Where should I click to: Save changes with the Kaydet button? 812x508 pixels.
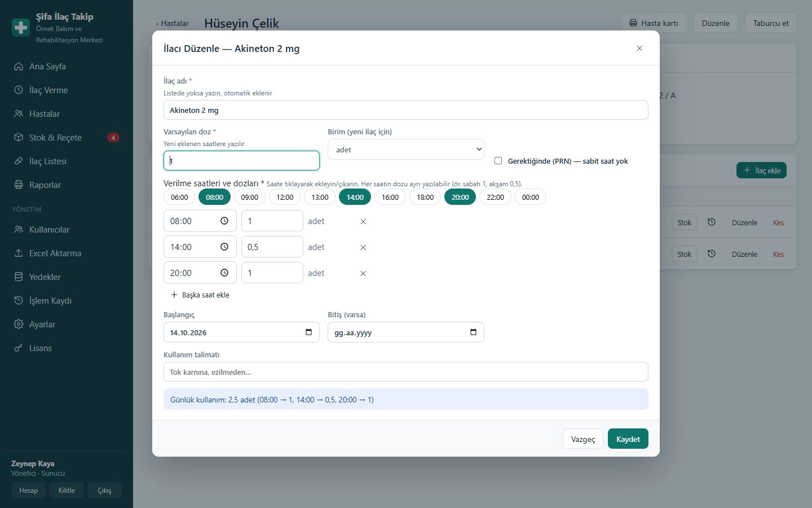(x=628, y=439)
